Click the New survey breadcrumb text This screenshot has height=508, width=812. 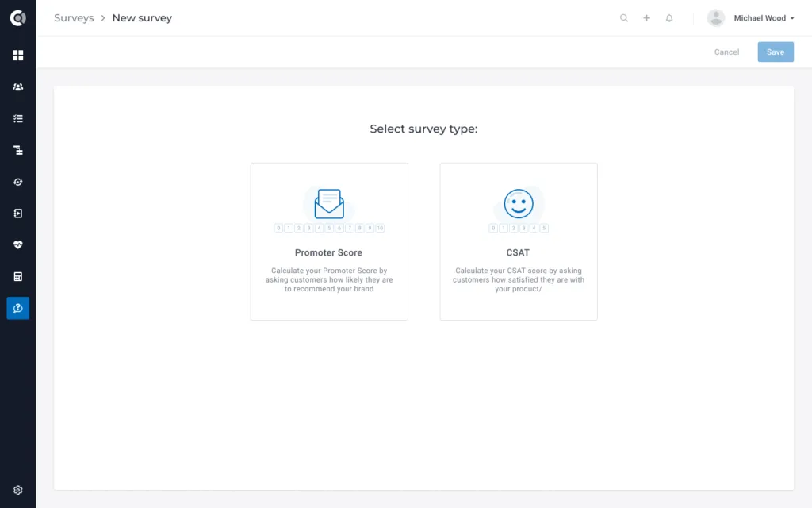[x=142, y=18]
